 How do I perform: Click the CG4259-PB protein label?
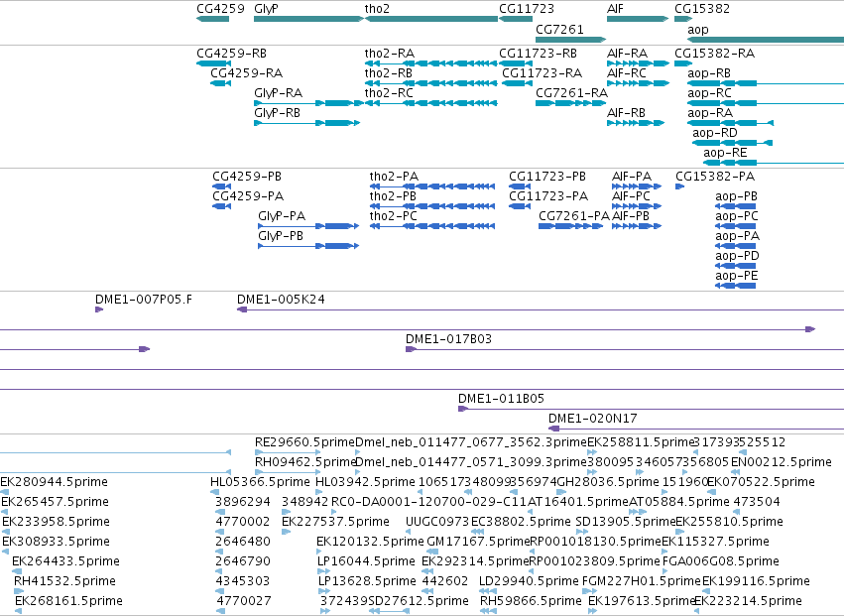point(247,177)
